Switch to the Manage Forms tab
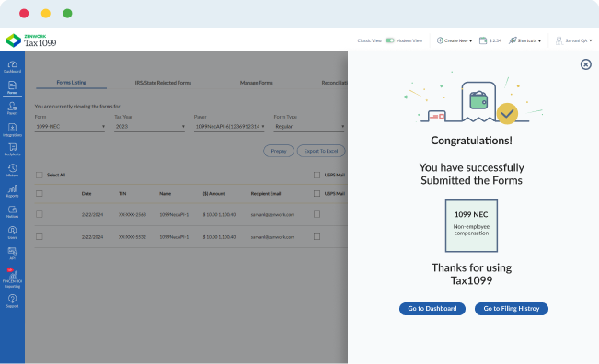The image size is (599, 364). [x=257, y=83]
